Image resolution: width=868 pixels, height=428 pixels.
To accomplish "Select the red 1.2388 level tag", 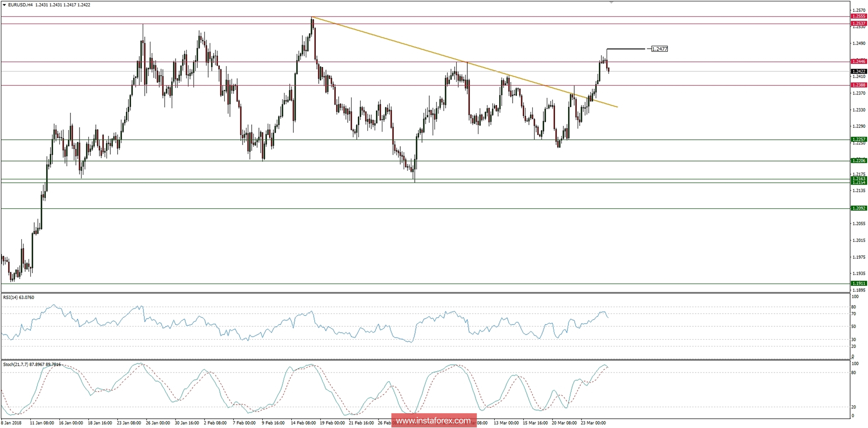I will (858, 85).
